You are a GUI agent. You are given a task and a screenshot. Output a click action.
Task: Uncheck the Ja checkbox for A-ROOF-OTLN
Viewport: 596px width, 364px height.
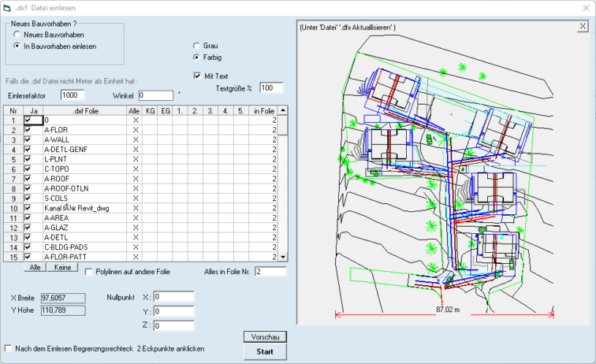pyautogui.click(x=28, y=188)
